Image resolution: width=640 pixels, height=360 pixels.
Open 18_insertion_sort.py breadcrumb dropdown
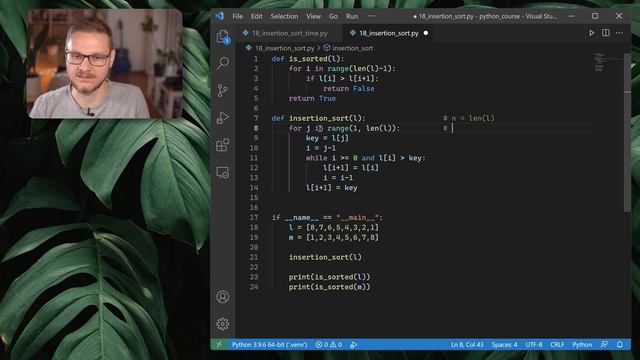pos(284,48)
